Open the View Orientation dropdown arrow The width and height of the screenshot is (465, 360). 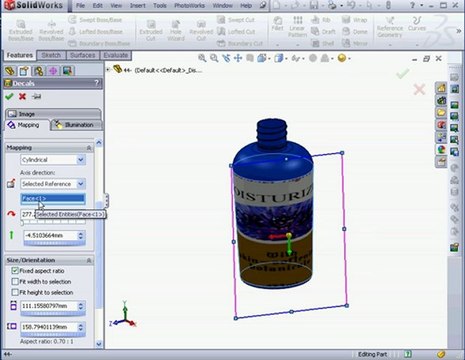pos(269,59)
